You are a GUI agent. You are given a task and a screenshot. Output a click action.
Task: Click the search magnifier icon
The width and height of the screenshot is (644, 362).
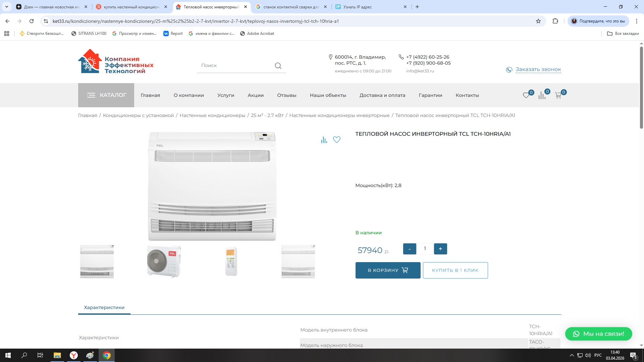point(278,66)
